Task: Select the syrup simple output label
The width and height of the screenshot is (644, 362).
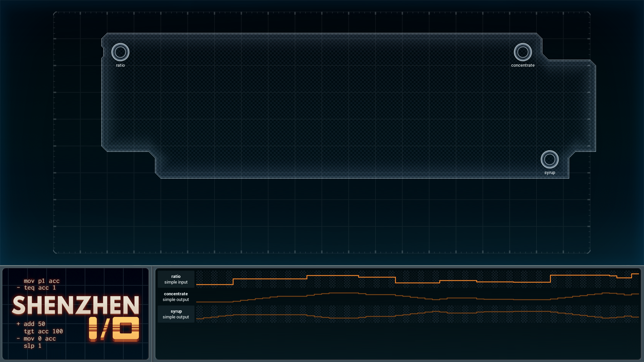Action: (176, 314)
